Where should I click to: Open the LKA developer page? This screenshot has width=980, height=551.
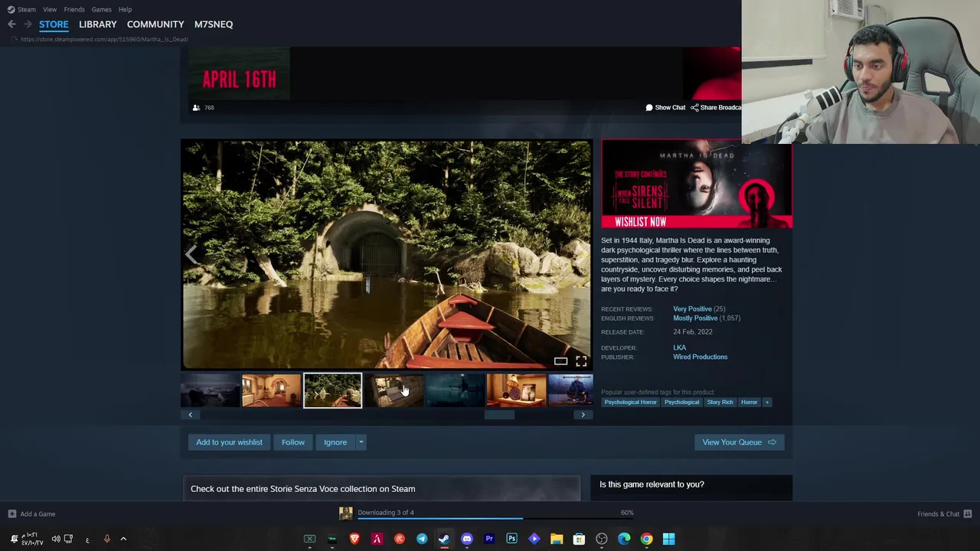coord(679,347)
